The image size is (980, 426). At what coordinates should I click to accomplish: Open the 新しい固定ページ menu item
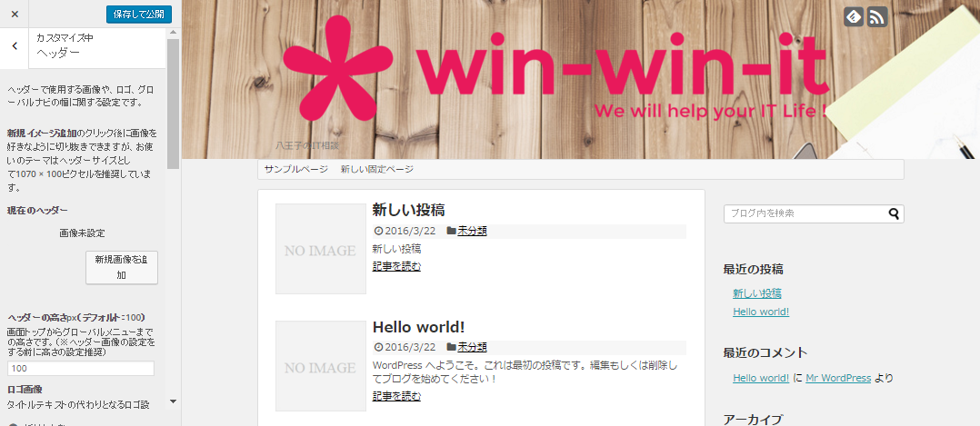(377, 169)
